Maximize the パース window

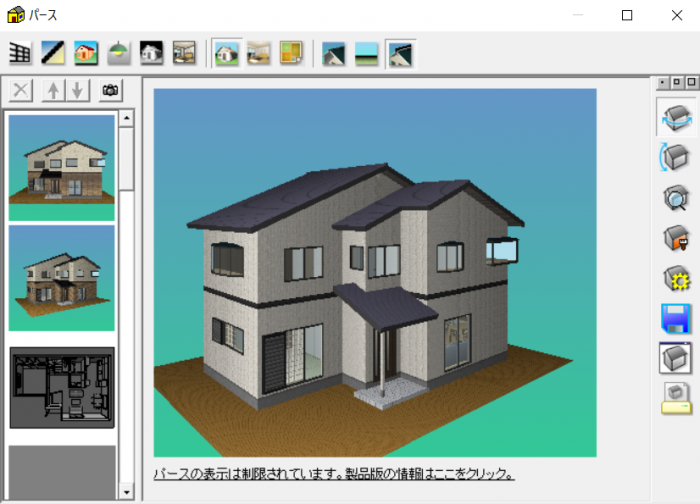click(x=627, y=15)
